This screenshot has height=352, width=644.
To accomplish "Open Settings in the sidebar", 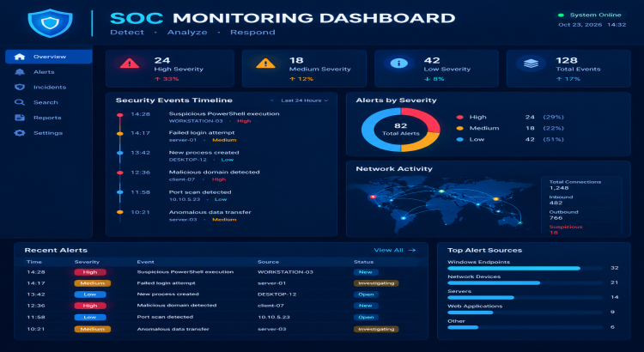I will 48,133.
